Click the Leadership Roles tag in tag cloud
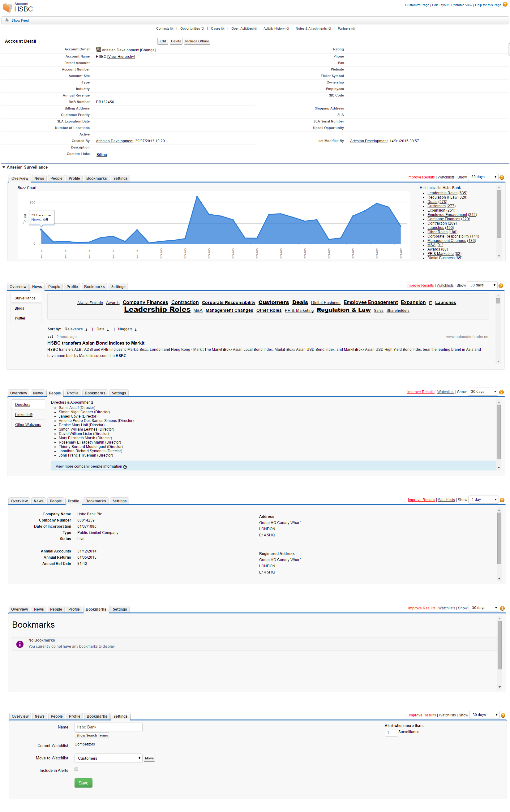 point(157,310)
